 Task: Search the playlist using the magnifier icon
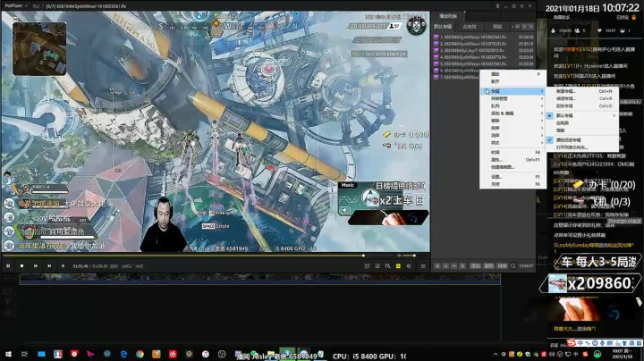513,266
